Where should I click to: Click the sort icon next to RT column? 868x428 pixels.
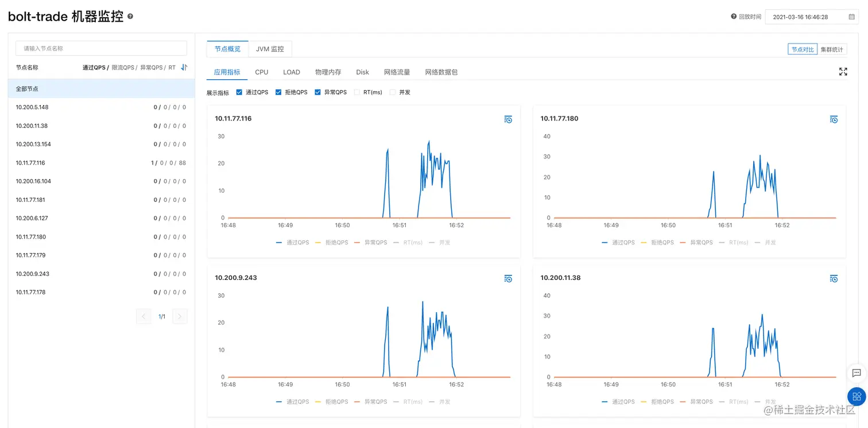(x=184, y=67)
